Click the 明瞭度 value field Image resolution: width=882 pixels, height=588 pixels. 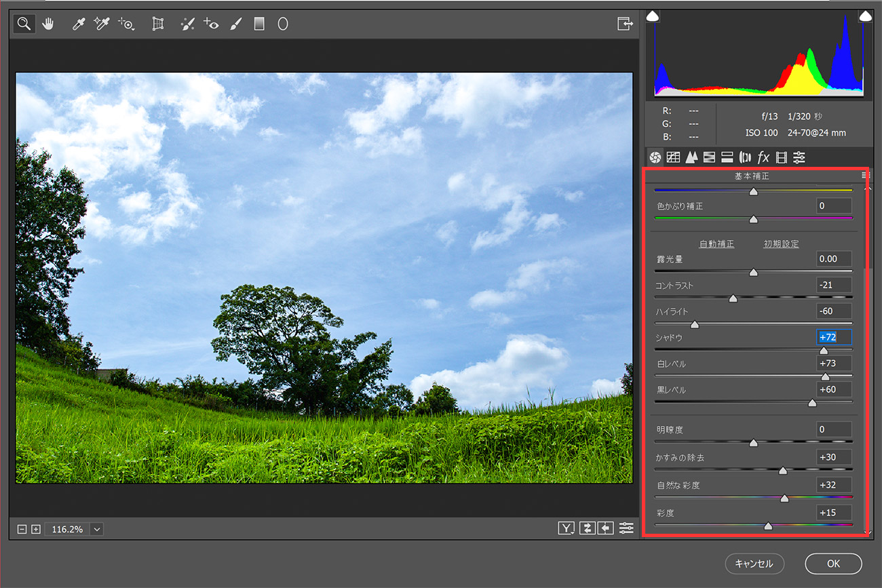[x=834, y=429]
